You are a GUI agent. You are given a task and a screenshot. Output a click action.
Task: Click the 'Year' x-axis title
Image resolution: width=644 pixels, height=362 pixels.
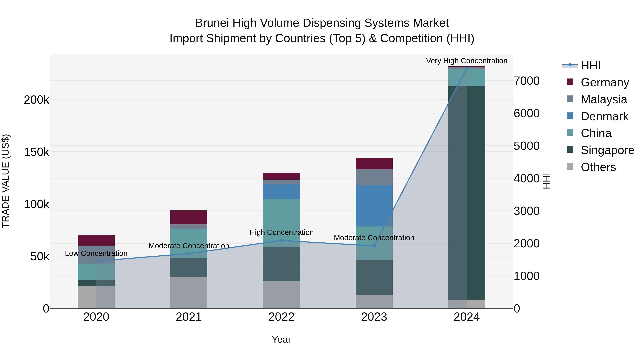tap(282, 339)
